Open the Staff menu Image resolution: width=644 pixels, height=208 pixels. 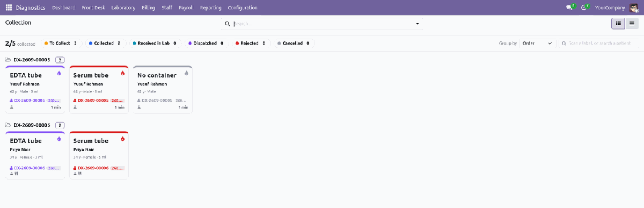click(166, 8)
